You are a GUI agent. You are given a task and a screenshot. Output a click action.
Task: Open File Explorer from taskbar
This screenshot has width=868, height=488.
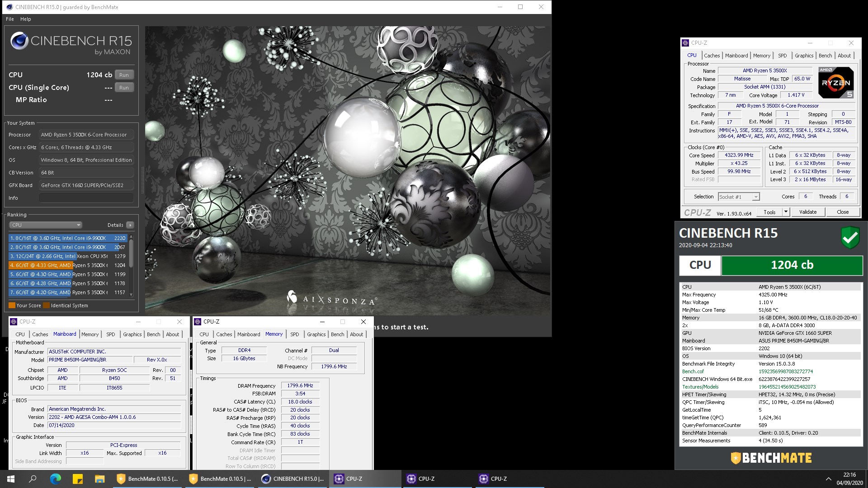pyautogui.click(x=99, y=479)
